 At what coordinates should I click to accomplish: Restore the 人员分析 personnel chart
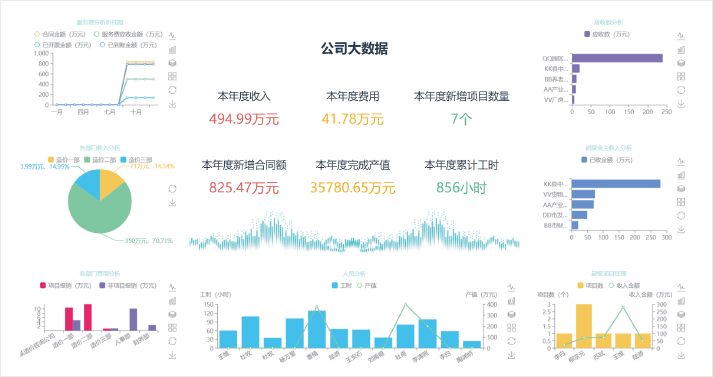click(512, 342)
